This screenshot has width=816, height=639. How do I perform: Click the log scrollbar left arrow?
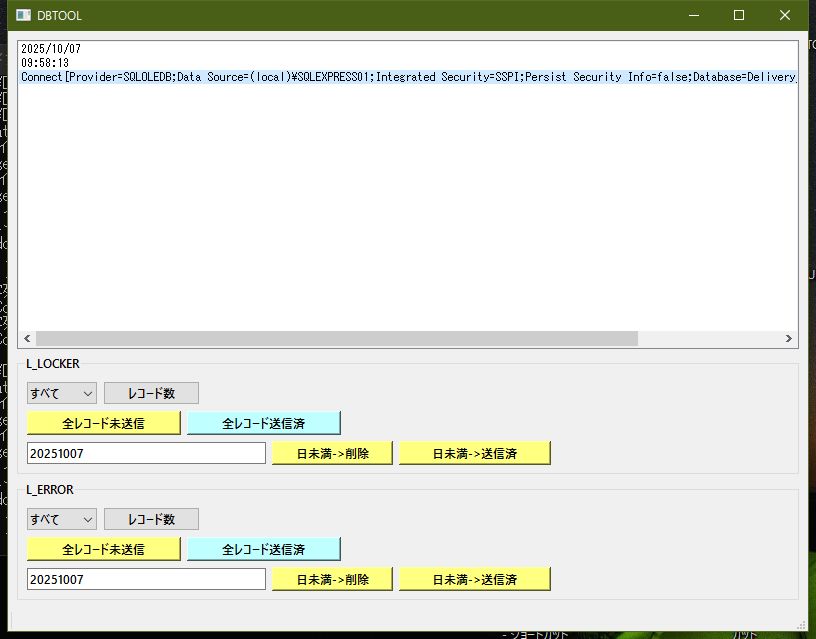[x=27, y=339]
